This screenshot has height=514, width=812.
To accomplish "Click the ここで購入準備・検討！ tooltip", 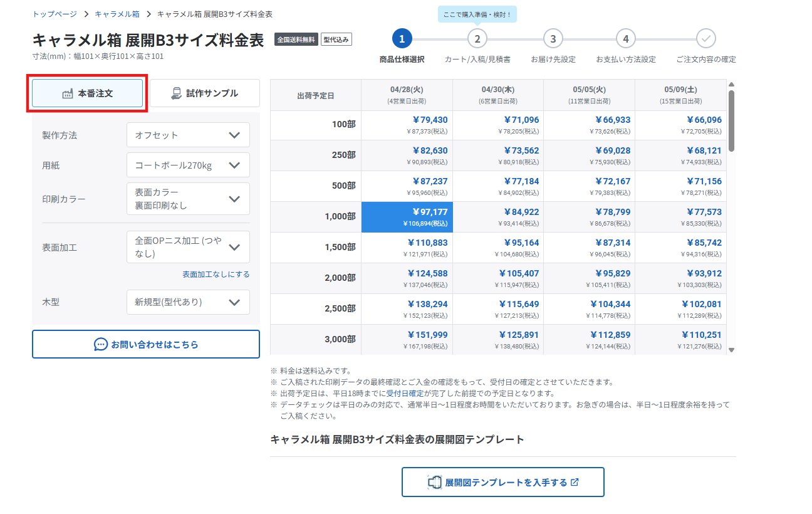I will point(478,14).
